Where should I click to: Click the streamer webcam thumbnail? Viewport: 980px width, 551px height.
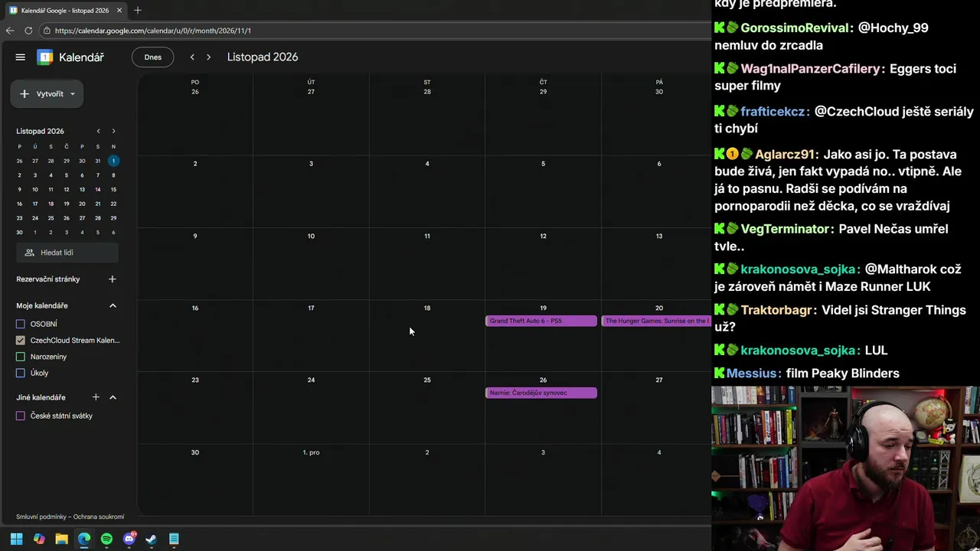pos(845,468)
